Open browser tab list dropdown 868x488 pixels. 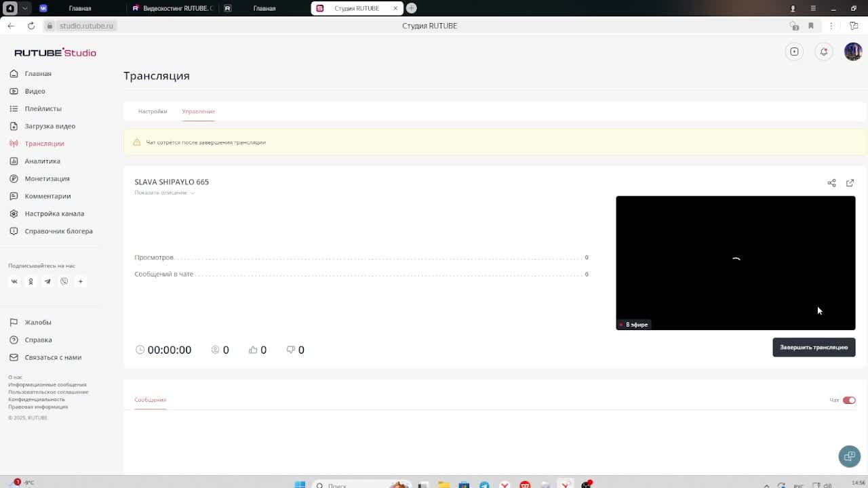pos(25,8)
